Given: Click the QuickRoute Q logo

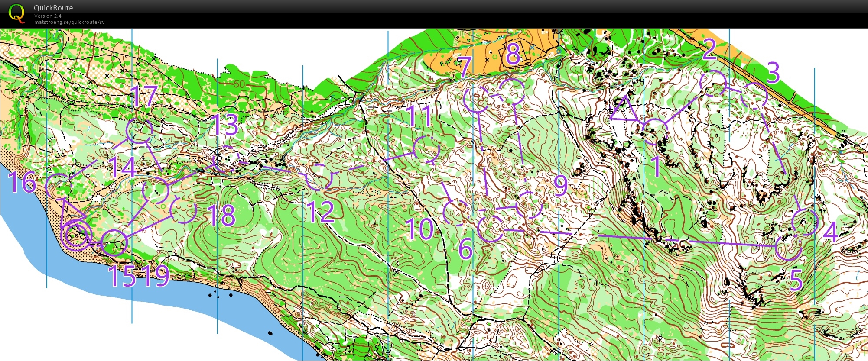Looking at the screenshot, I should (16, 13).
